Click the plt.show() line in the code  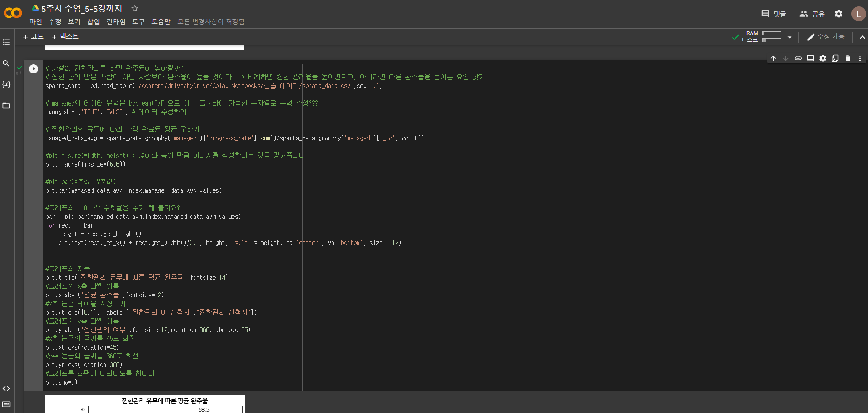61,382
